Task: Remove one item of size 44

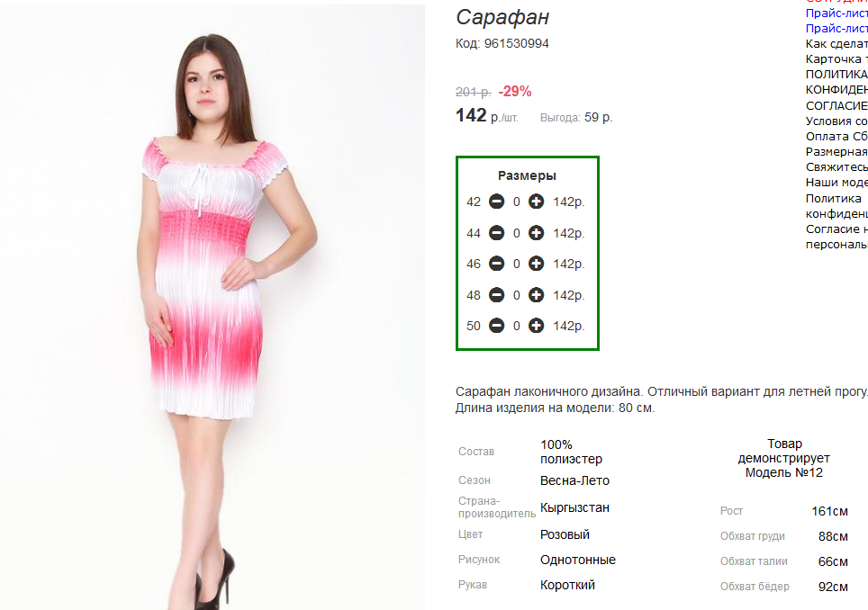Action: point(496,233)
